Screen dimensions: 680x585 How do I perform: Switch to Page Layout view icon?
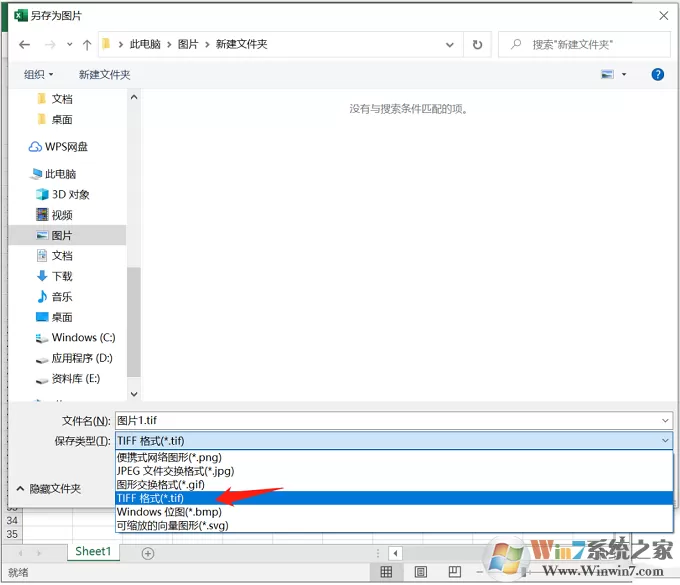click(x=420, y=572)
